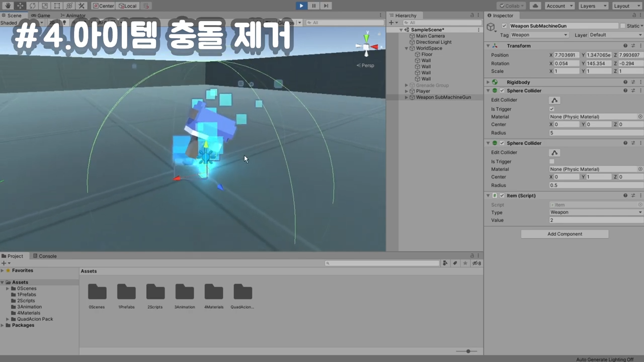
Task: Toggle pivot mode Center button
Action: (x=104, y=6)
